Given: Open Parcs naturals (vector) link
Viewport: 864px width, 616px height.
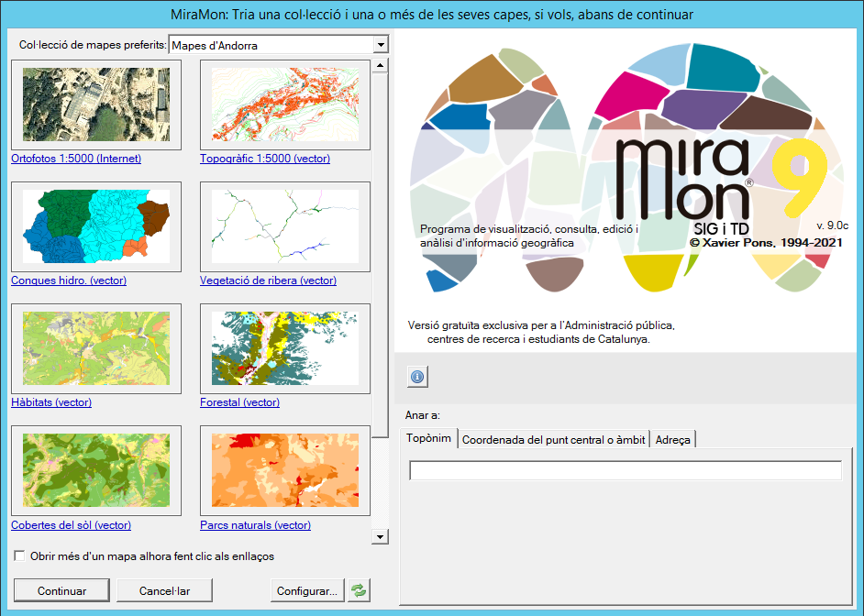Looking at the screenshot, I should 256,525.
